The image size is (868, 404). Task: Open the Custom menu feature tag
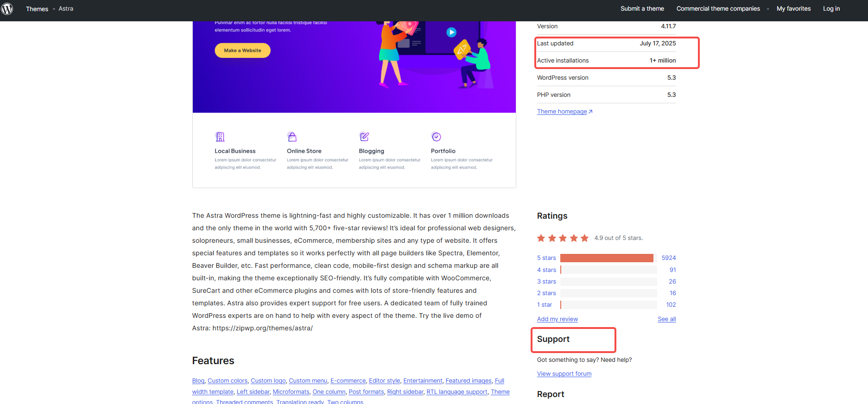tap(308, 381)
